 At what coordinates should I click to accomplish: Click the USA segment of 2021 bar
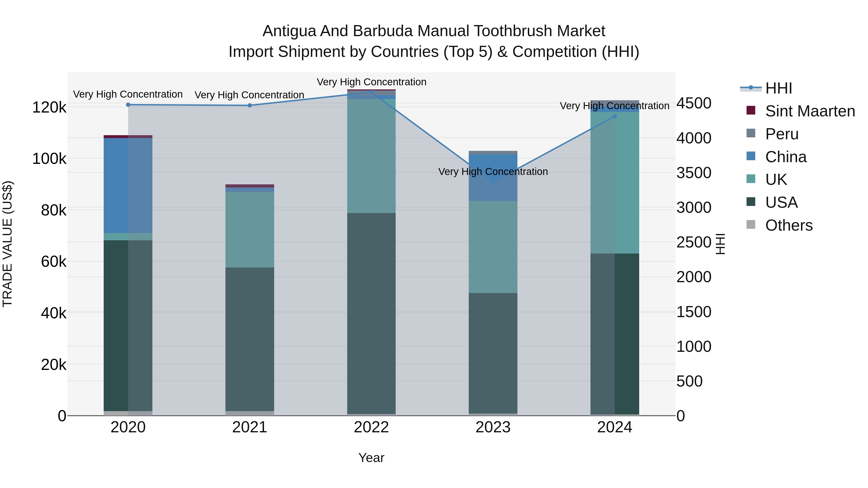click(250, 340)
